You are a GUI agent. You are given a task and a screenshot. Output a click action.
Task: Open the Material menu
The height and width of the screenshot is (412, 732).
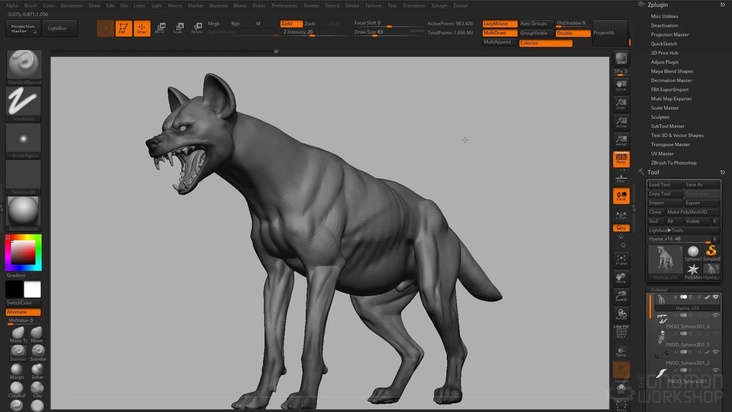click(x=218, y=5)
